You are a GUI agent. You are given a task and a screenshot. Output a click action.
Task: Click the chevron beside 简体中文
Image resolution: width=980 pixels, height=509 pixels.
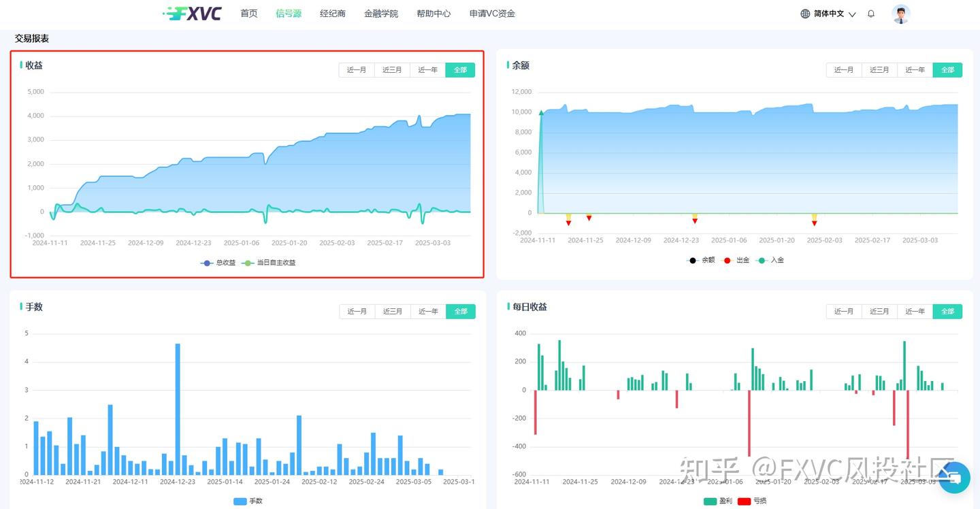[852, 14]
